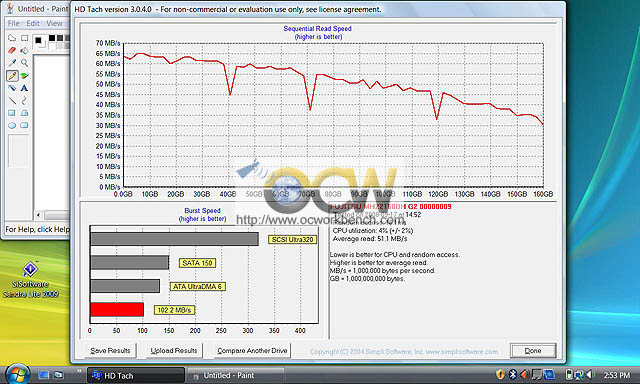This screenshot has height=384, width=640.
Task: Select the Ellipse shape tool in Paint
Action: click(x=12, y=126)
